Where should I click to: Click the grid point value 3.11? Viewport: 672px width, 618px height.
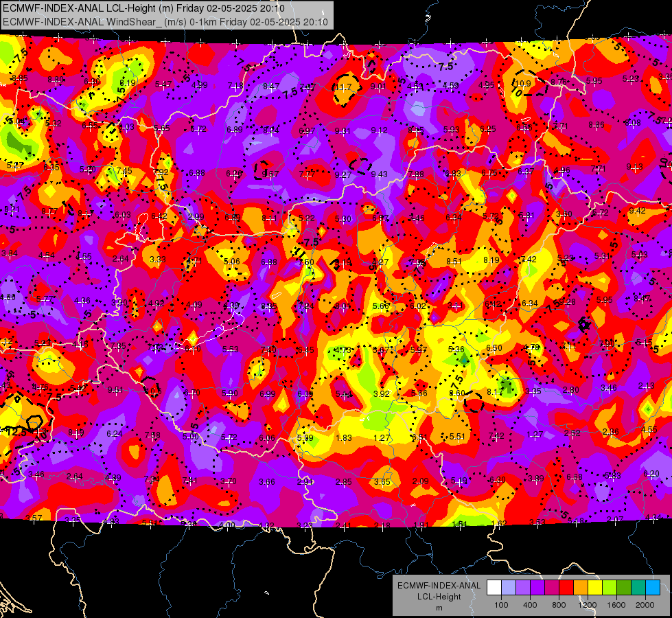[455, 306]
